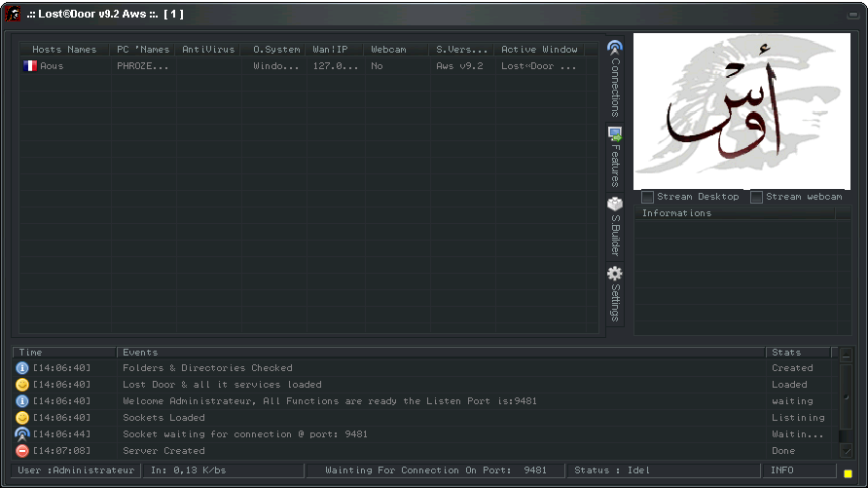Click smiley icon on Sockets Loaded row

(x=22, y=418)
